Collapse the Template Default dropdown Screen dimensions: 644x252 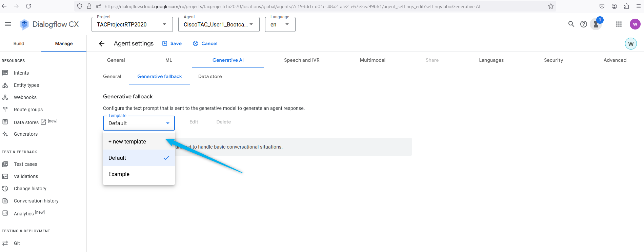pyautogui.click(x=139, y=123)
